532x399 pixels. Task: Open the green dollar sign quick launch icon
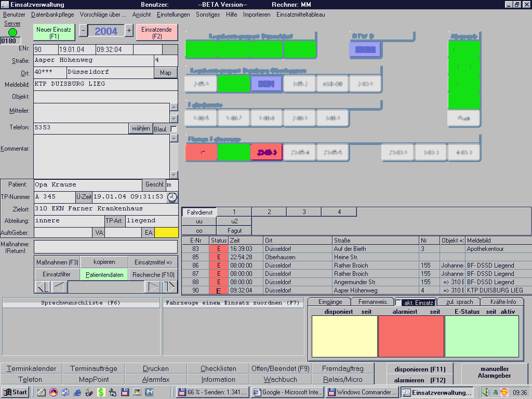[101, 392]
